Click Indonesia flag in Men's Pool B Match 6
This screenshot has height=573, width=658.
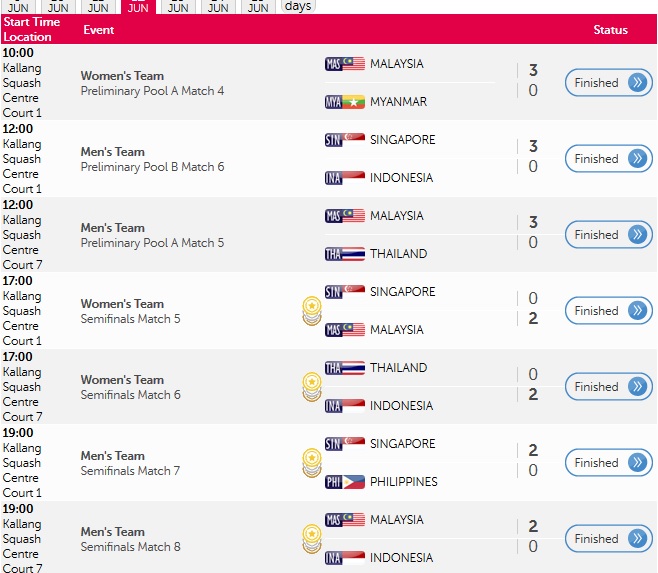(x=345, y=178)
